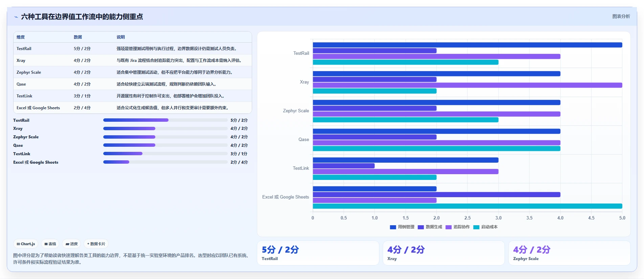Open the Zephyr Scale 4分 / 2分 stat card
This screenshot has height=279, width=644.
point(569,253)
